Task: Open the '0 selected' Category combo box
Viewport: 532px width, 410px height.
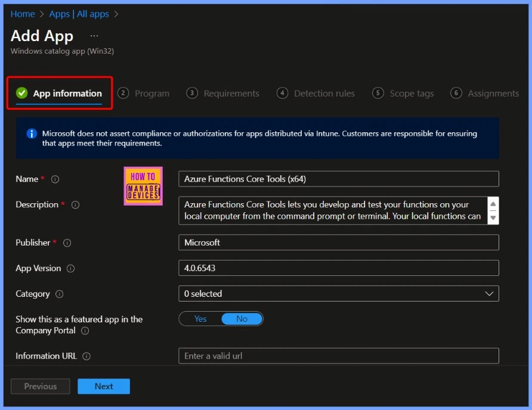Action: (x=339, y=294)
